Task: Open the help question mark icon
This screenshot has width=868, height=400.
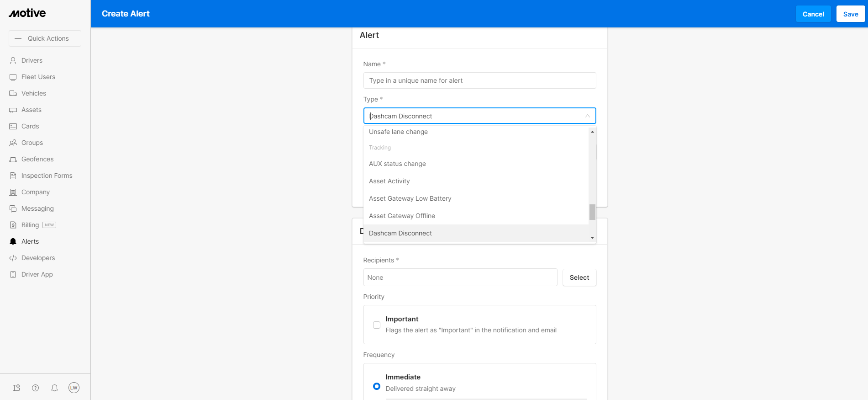Action: pos(35,388)
